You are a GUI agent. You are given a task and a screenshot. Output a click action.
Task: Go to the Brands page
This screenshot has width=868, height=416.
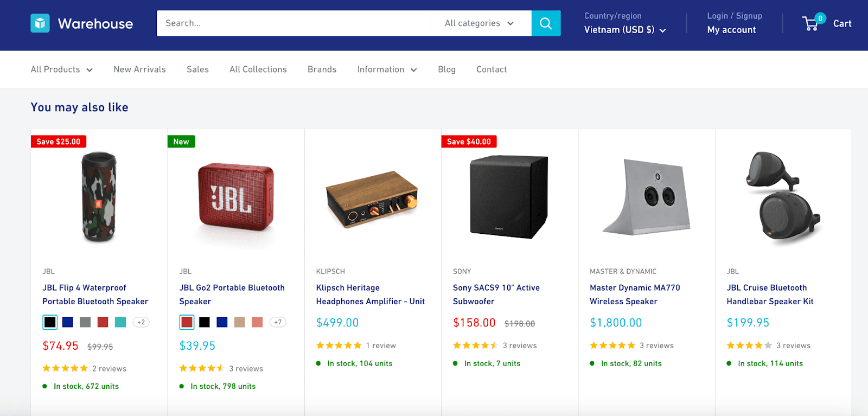[x=322, y=69]
